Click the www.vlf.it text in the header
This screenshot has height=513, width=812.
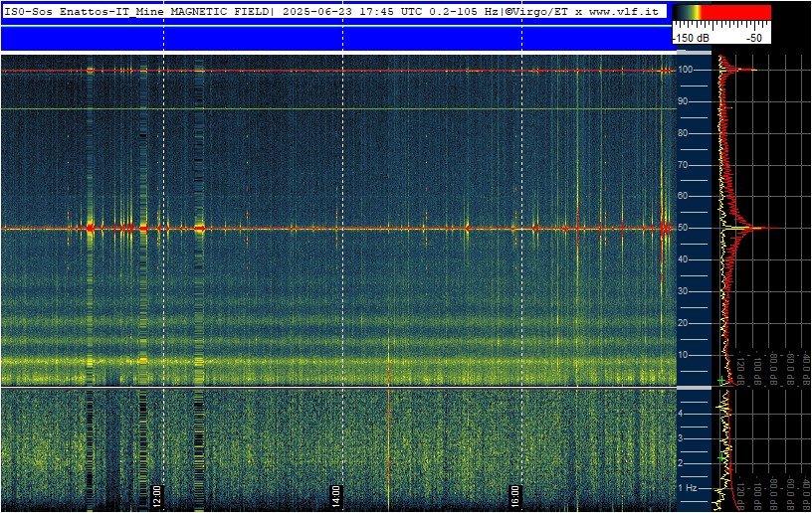pos(624,11)
